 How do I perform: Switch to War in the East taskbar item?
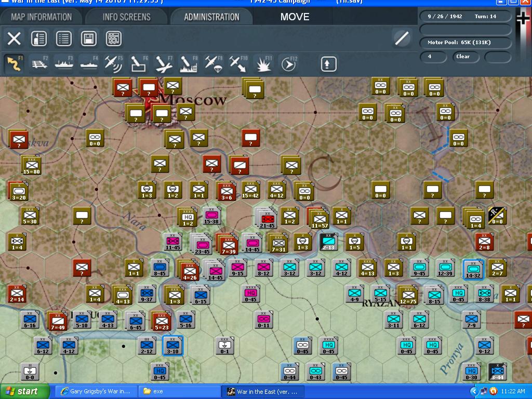(263, 392)
